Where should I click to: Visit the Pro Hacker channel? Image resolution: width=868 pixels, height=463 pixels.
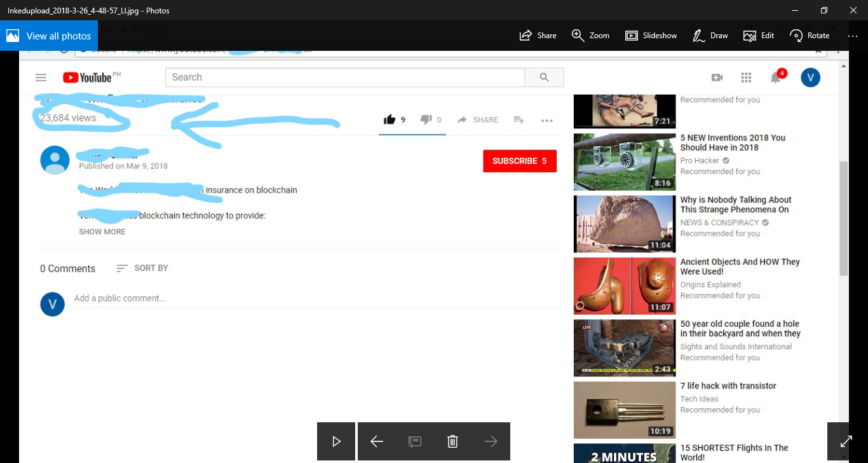(x=700, y=161)
